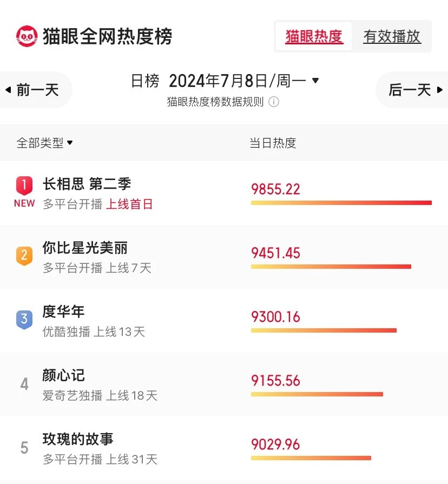The image size is (448, 484).
Task: Open the heat ranking data rules info icon
Action: coord(274,102)
